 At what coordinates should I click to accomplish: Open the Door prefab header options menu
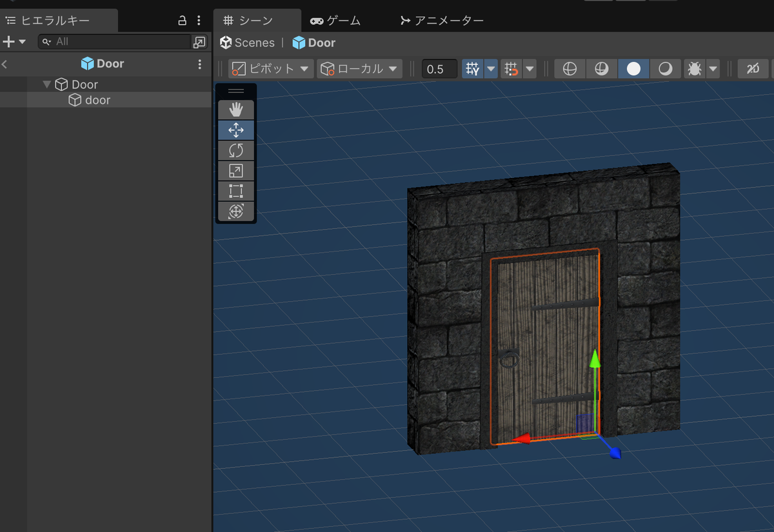pyautogui.click(x=200, y=64)
